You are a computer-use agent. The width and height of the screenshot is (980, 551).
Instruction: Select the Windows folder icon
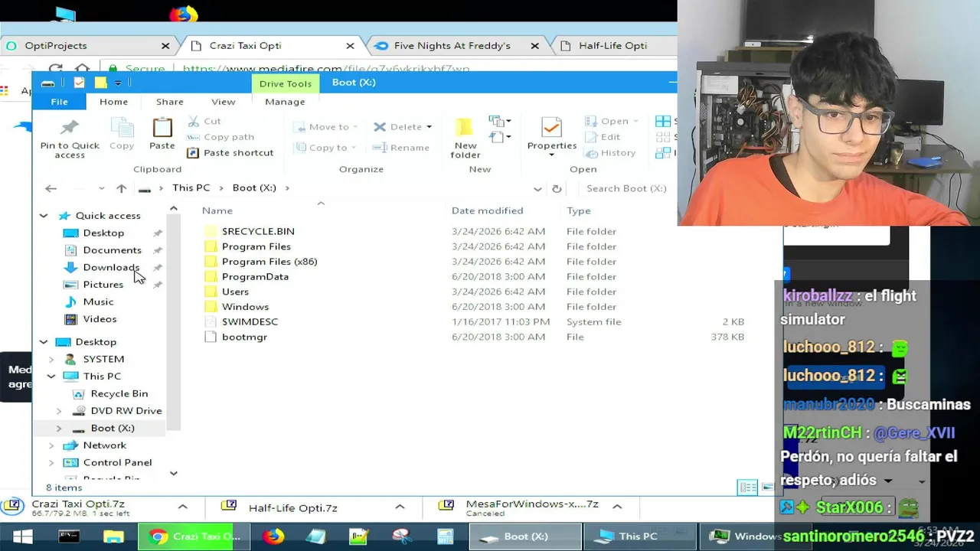[211, 307]
